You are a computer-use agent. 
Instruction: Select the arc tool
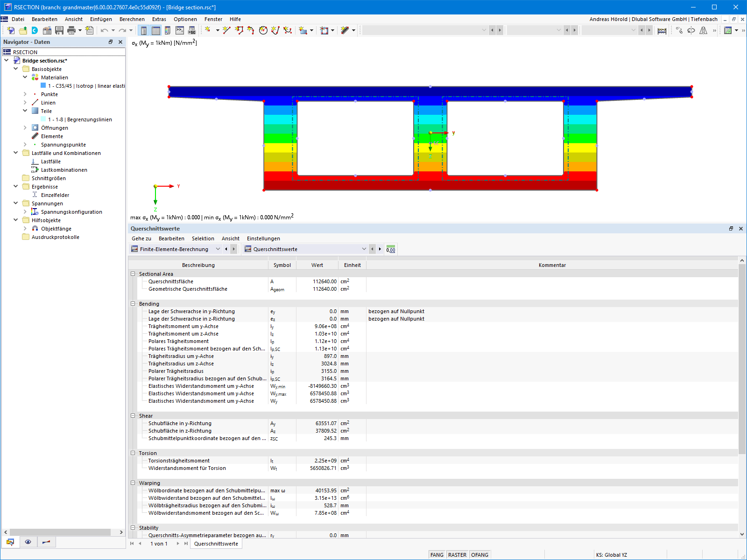point(251,30)
